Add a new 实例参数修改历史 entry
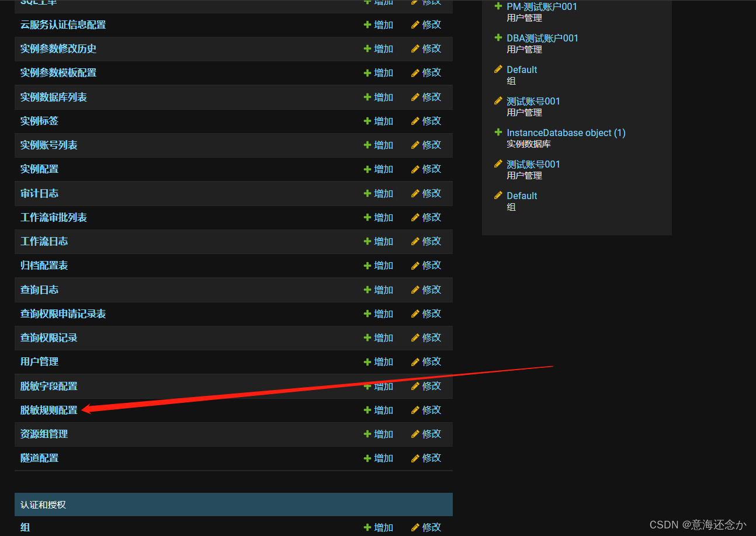This screenshot has height=536, width=756. [x=379, y=48]
